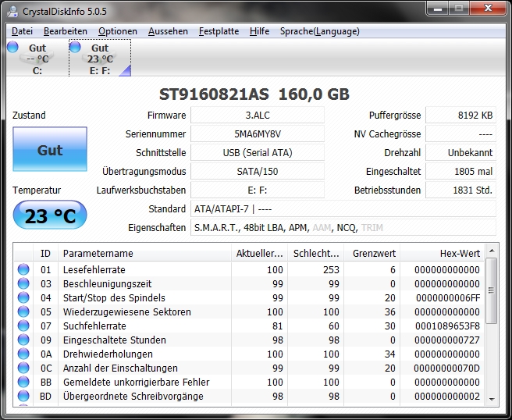Screen dimensions: 512x420
Task: Click the SMART list scrollbar thumb
Action: (491, 290)
